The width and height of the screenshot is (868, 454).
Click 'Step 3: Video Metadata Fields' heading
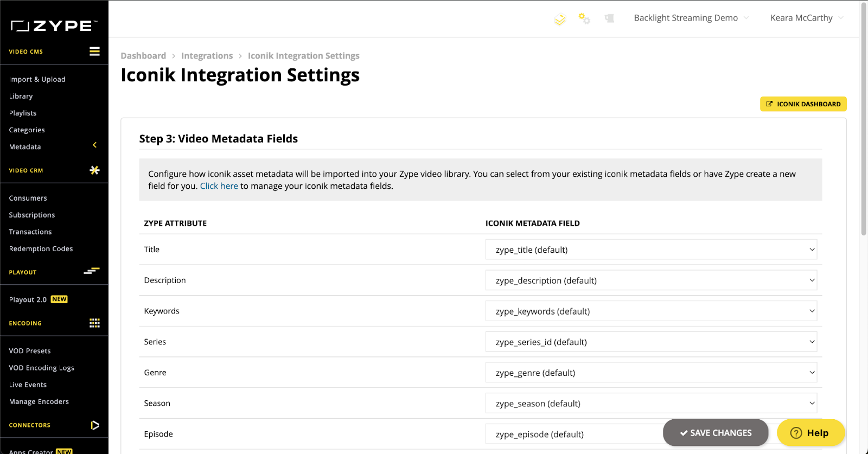pyautogui.click(x=219, y=139)
